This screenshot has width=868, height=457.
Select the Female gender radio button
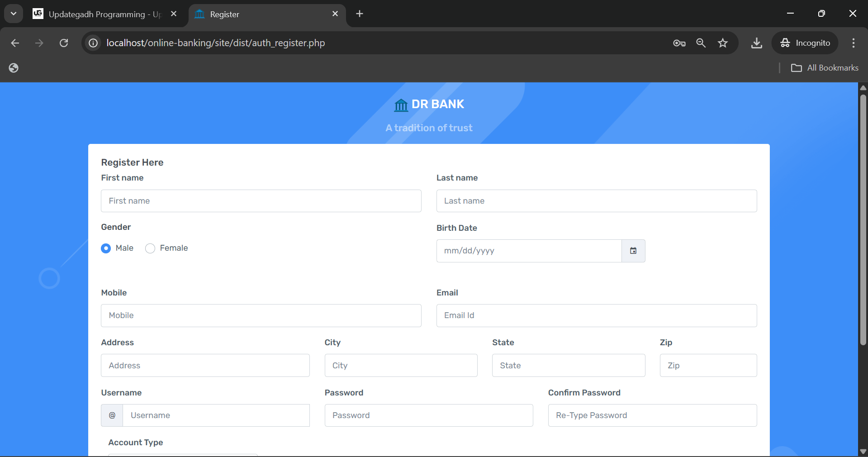pos(150,248)
